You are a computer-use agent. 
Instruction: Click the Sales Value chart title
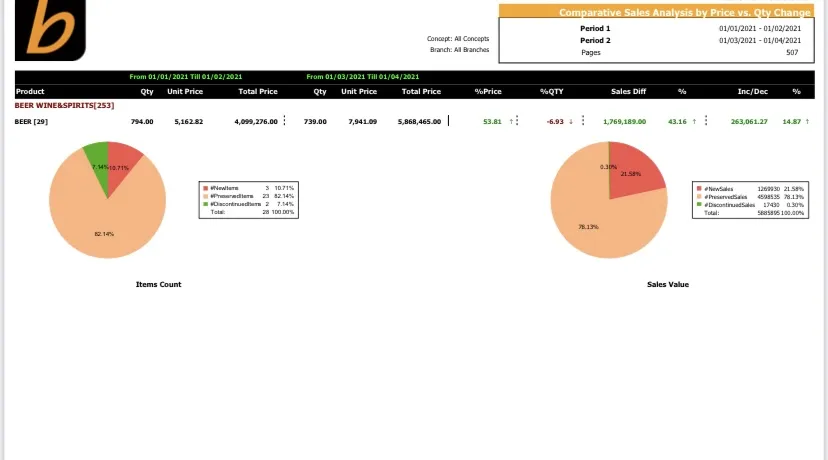pyautogui.click(x=668, y=284)
